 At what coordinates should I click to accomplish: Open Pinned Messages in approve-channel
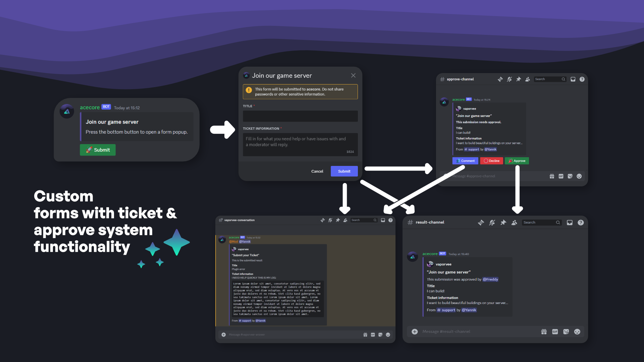pyautogui.click(x=519, y=79)
